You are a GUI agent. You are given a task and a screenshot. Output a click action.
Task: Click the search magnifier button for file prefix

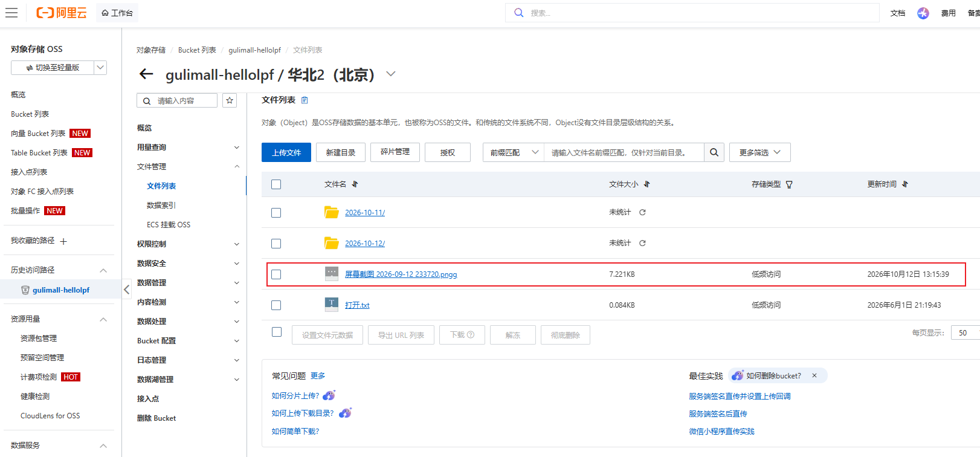point(714,152)
